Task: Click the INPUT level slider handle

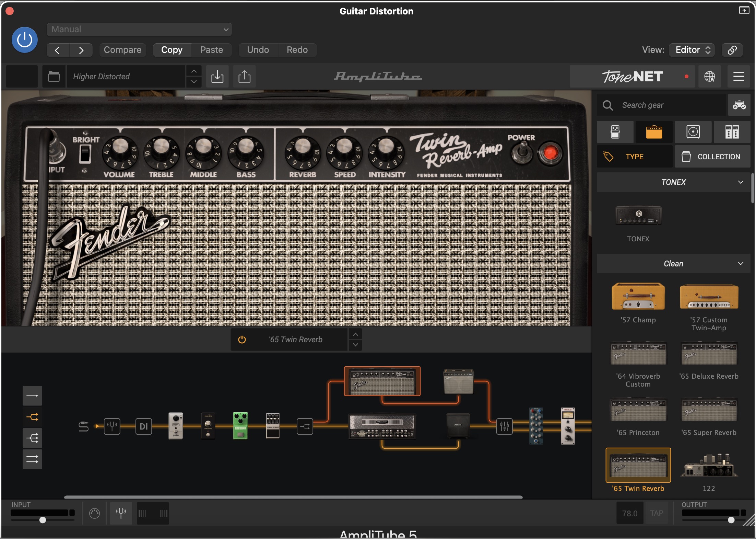Action: pos(43,520)
